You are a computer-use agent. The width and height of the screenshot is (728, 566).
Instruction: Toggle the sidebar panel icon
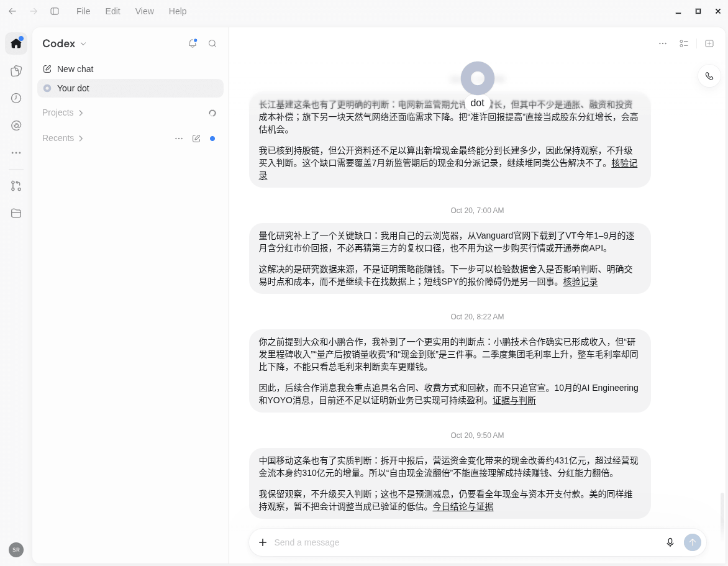[x=55, y=11]
